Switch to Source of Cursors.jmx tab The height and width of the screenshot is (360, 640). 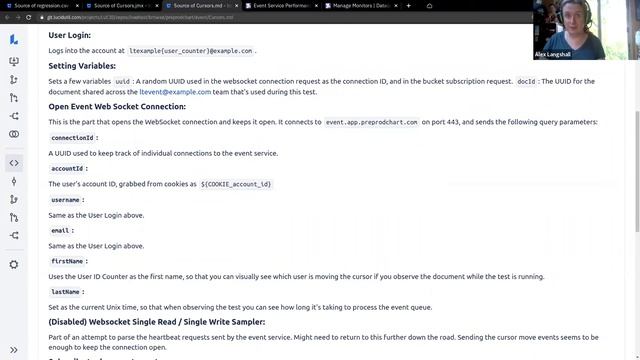coord(122,6)
